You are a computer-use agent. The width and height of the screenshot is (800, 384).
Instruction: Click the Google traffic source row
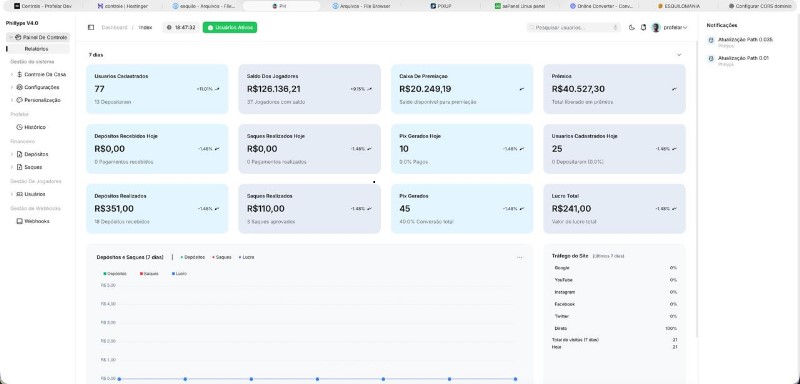(x=615, y=268)
